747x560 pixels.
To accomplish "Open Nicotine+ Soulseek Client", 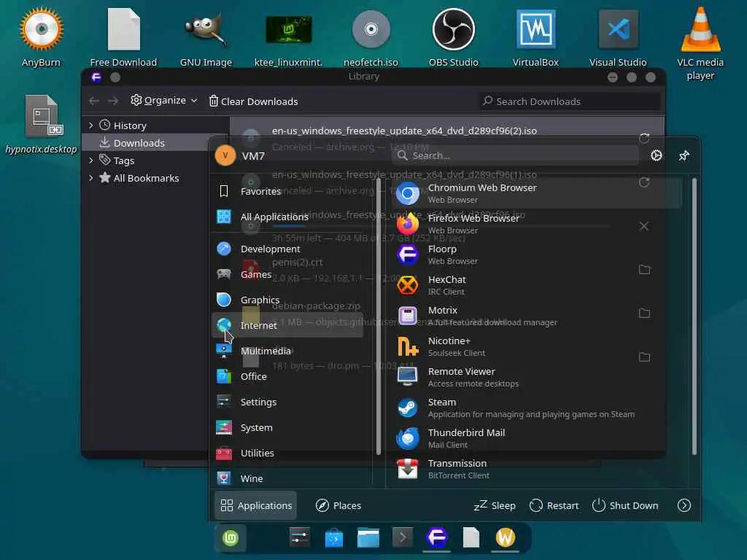I will (536, 346).
